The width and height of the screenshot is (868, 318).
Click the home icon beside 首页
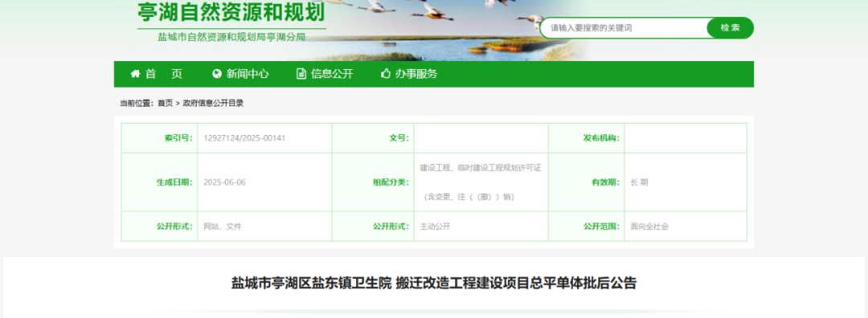135,74
